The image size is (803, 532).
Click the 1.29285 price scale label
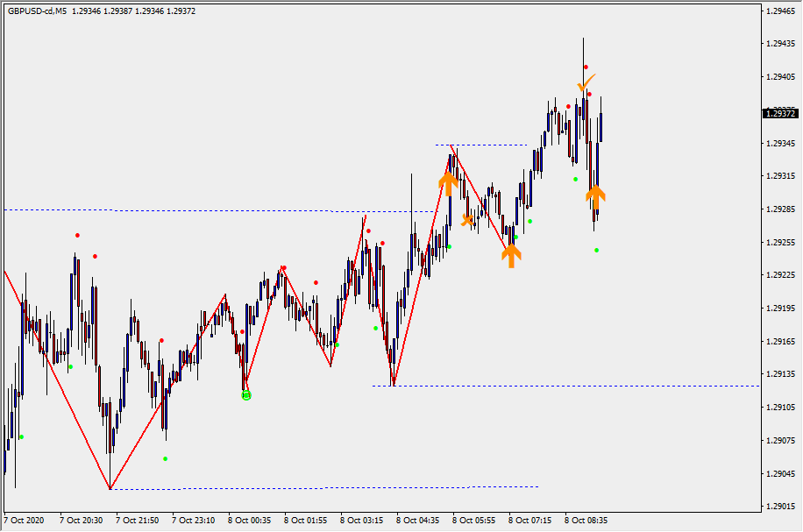tap(780, 209)
